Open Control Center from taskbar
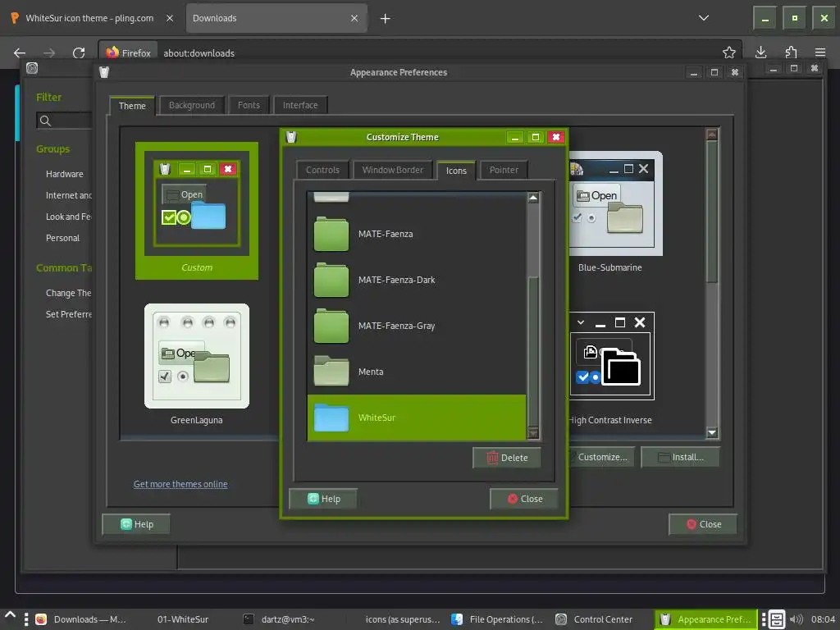This screenshot has height=630, width=840. [x=594, y=619]
